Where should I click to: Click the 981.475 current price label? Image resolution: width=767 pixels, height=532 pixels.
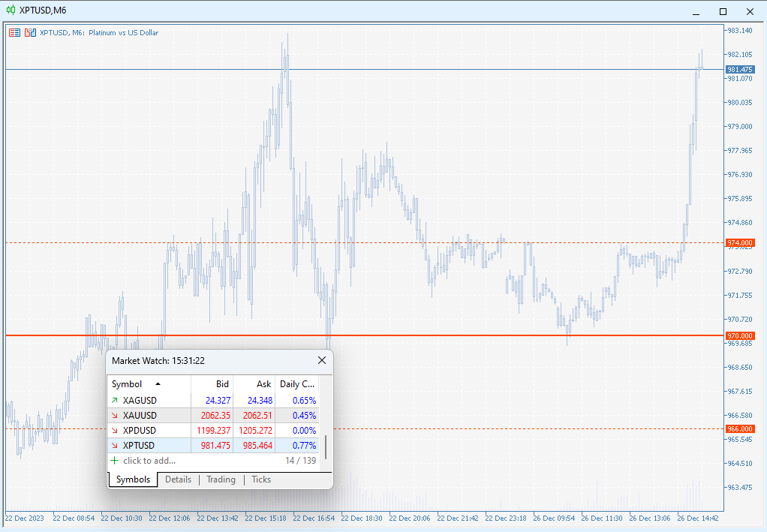click(740, 70)
